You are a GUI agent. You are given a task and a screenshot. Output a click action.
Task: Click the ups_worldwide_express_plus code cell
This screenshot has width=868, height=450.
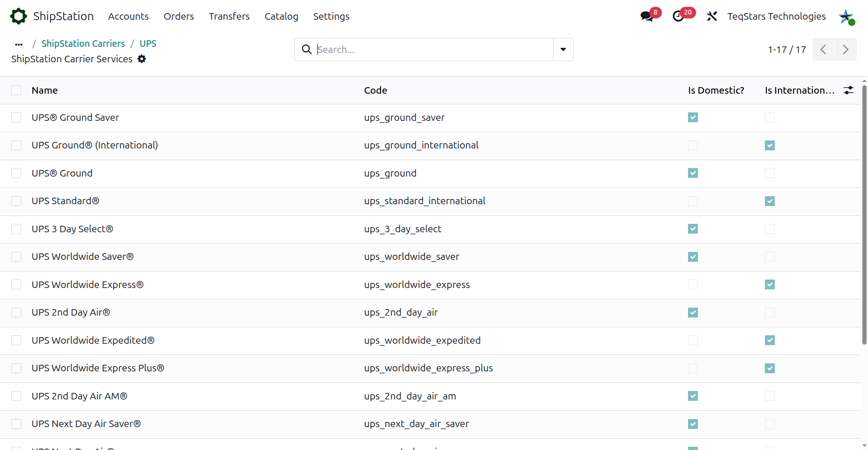coord(428,368)
